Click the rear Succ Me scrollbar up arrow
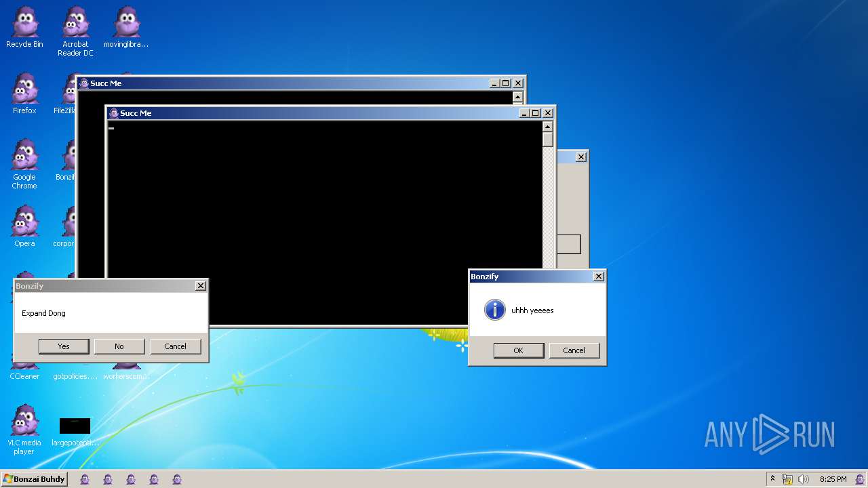Image resolution: width=868 pixels, height=488 pixels. pyautogui.click(x=518, y=97)
